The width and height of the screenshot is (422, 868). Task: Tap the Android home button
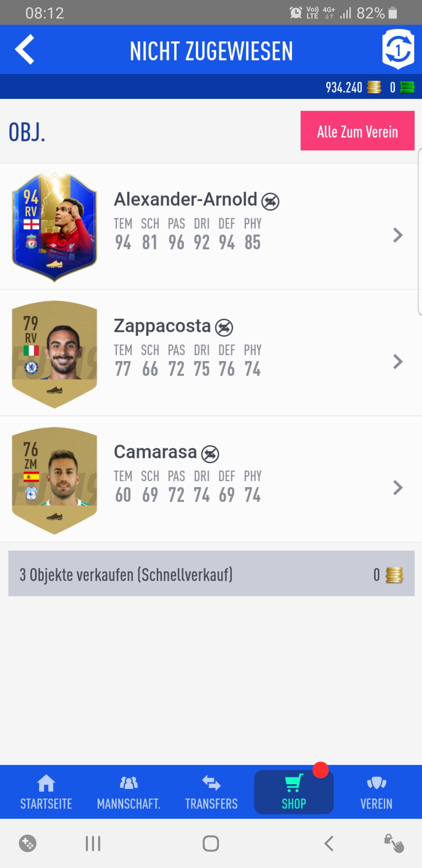211,844
